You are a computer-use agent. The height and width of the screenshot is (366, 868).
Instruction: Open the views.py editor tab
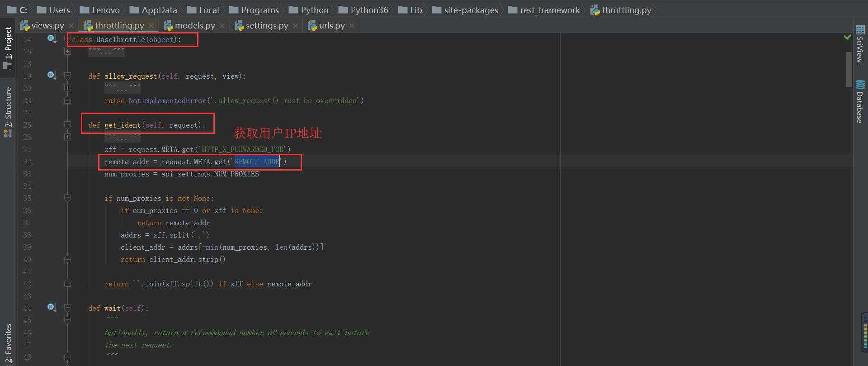47,25
